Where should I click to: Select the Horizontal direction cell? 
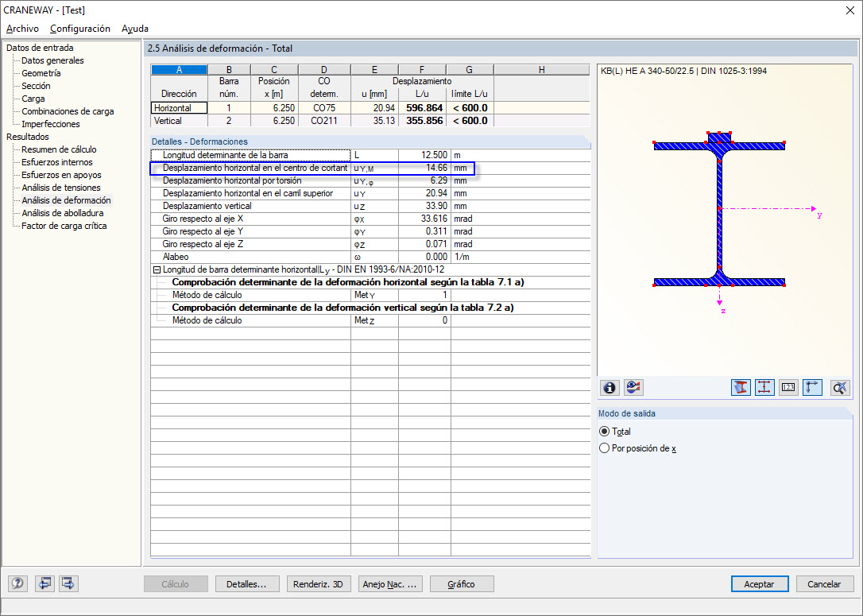point(179,108)
